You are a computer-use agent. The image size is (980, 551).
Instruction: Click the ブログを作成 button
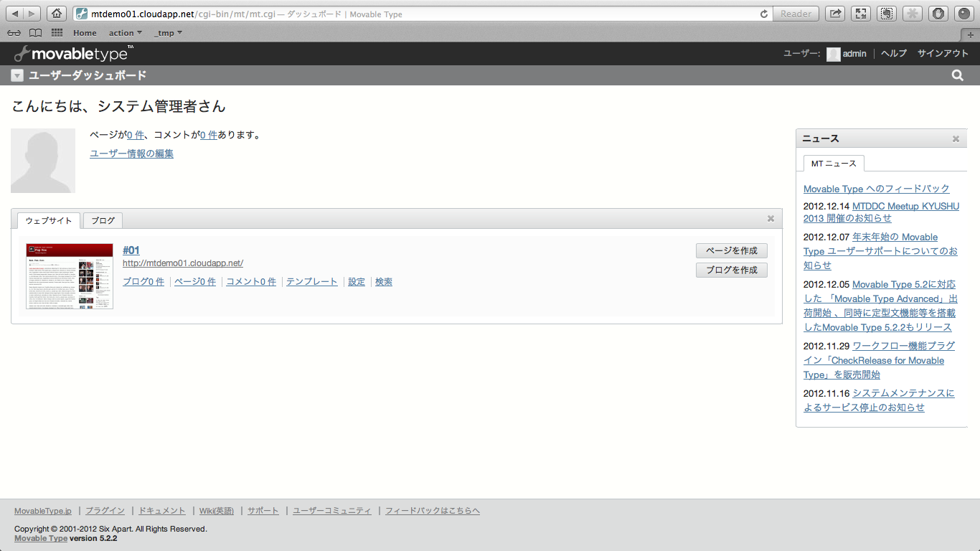732,270
